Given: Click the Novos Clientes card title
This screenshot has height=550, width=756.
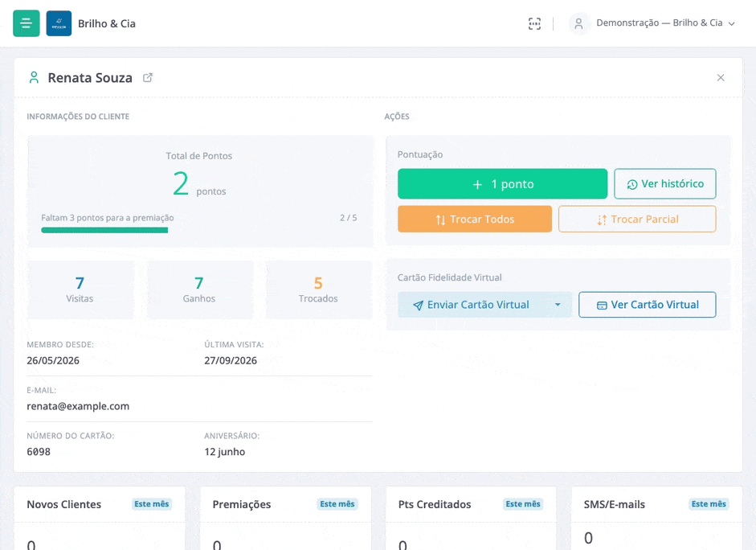Looking at the screenshot, I should pyautogui.click(x=64, y=505).
